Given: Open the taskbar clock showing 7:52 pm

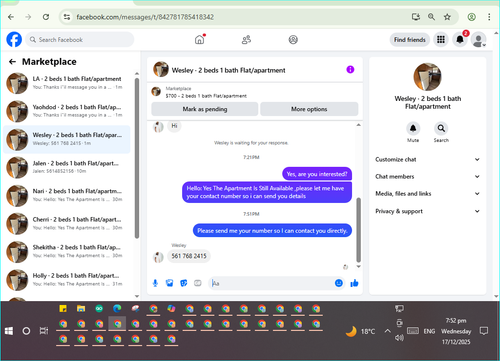Looking at the screenshot, I should point(456,331).
